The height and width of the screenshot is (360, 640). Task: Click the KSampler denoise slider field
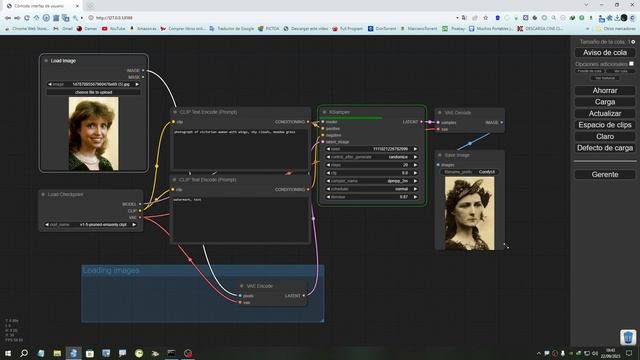tap(372, 197)
